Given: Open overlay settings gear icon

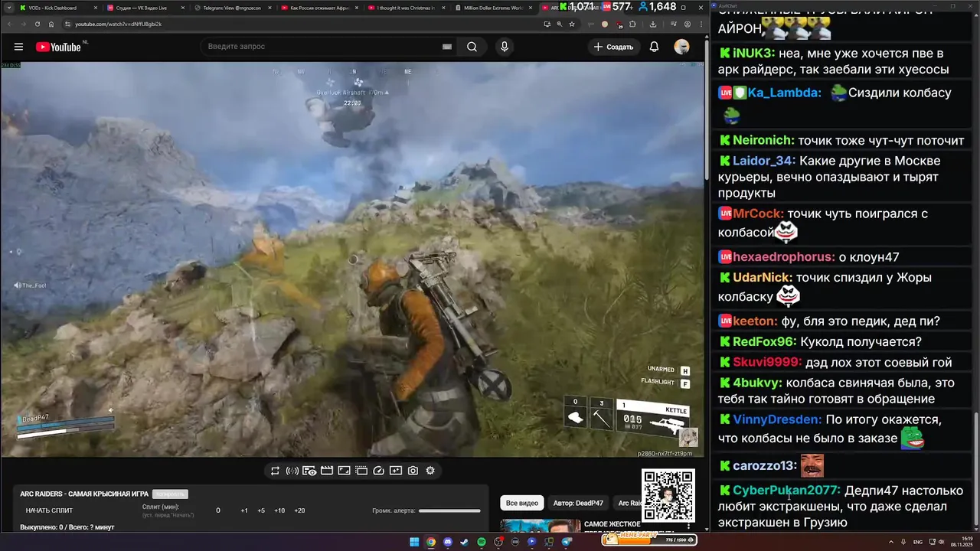Looking at the screenshot, I should point(430,471).
